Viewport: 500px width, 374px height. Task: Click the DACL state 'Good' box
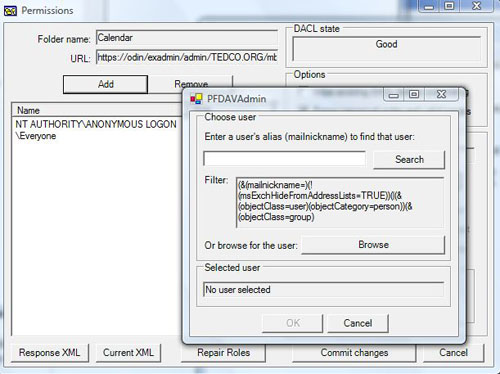click(x=386, y=49)
